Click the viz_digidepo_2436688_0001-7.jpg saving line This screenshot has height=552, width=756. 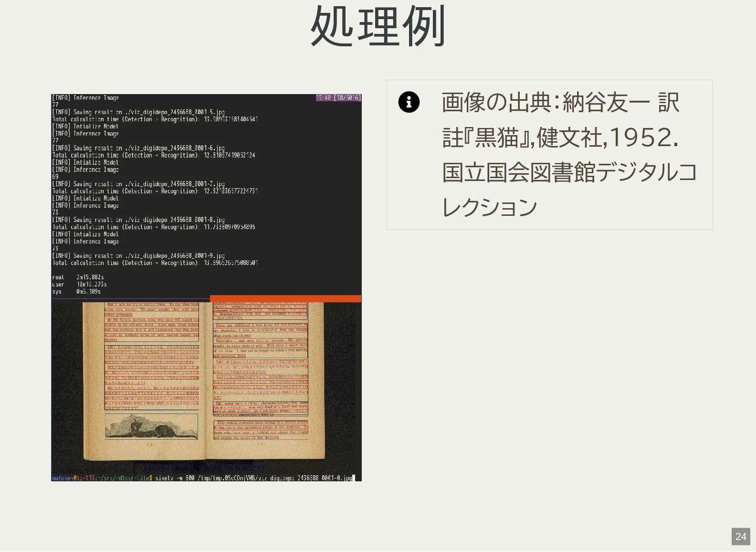pos(138,184)
